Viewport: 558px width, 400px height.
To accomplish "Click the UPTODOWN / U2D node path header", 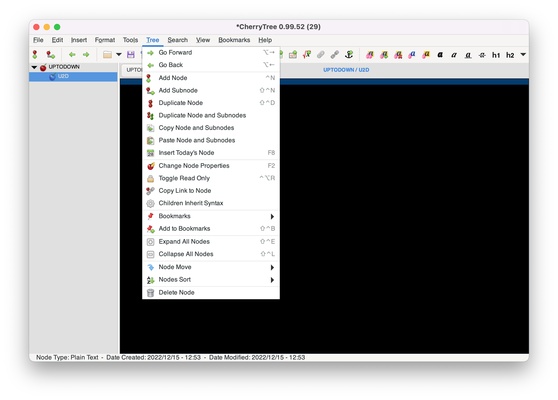I will click(346, 70).
